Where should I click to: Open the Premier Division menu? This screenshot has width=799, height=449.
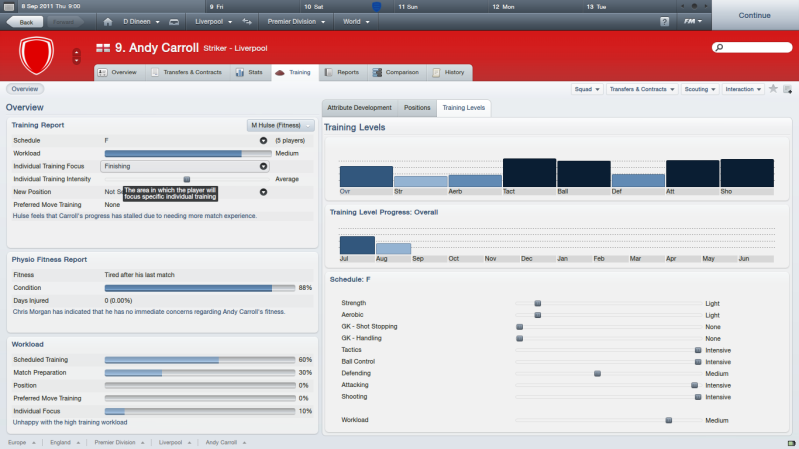coord(296,22)
